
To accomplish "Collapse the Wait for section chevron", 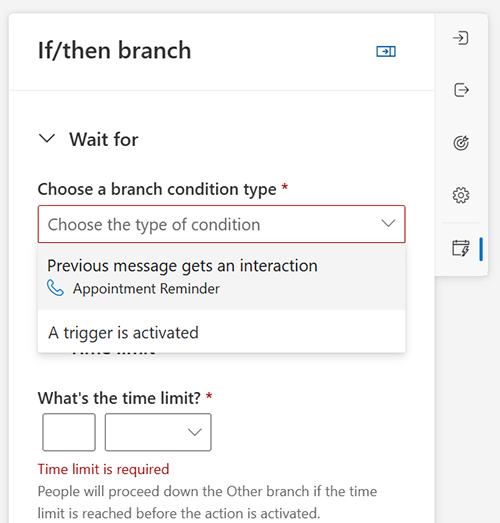I will point(47,139).
